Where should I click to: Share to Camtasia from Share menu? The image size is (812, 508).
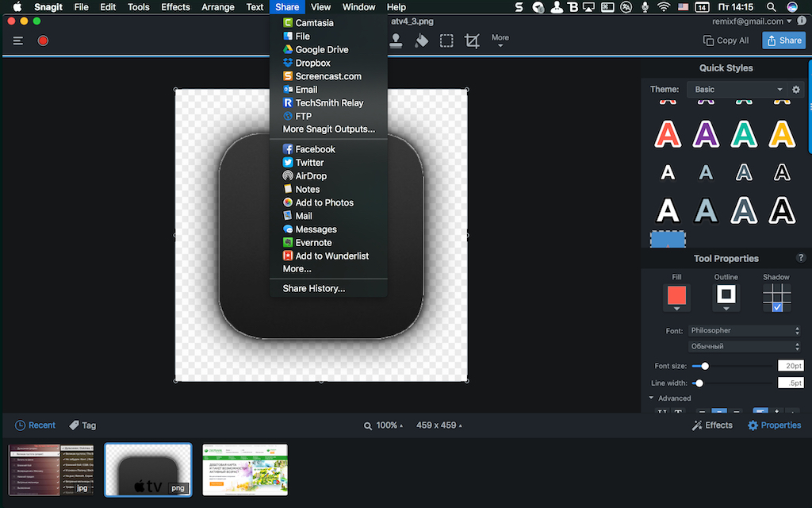coord(329,23)
